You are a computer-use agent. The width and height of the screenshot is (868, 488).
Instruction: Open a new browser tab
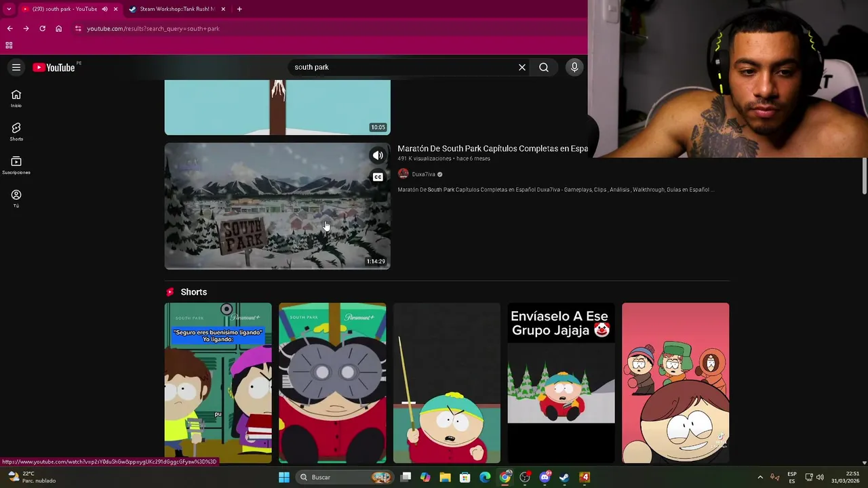(x=239, y=9)
